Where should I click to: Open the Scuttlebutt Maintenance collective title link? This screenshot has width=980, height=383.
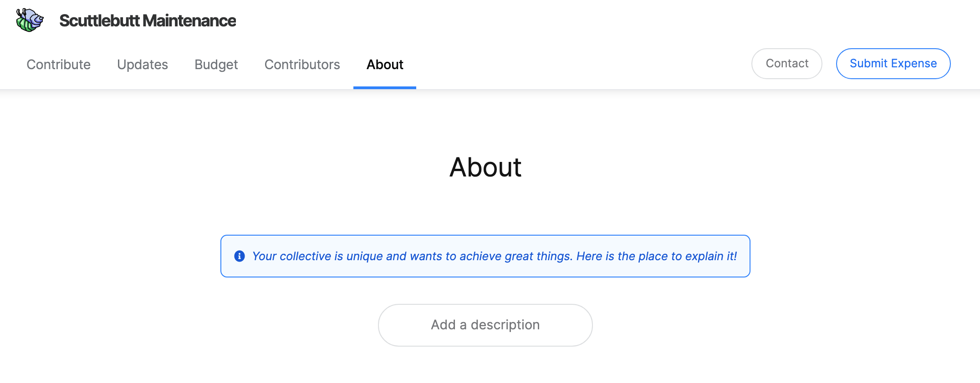[148, 20]
